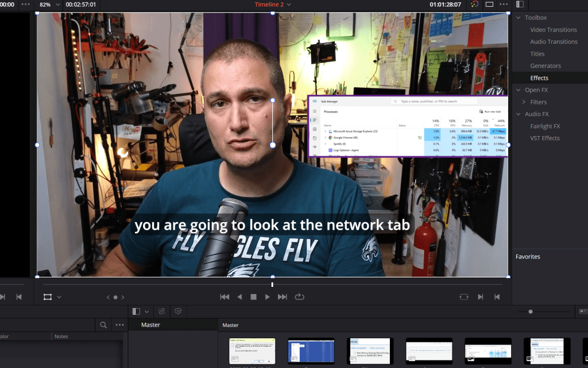Select Effects in Toolbox

coord(539,78)
